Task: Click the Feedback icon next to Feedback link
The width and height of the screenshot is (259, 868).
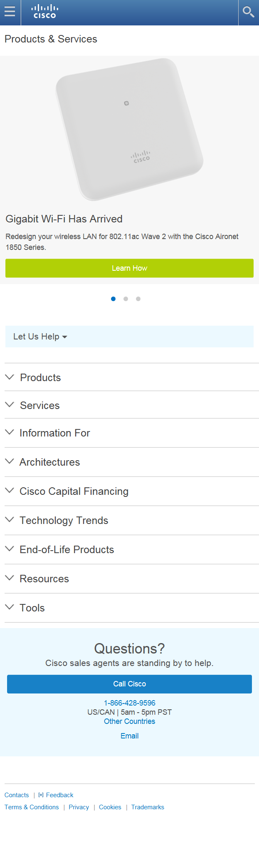Action: (40, 795)
